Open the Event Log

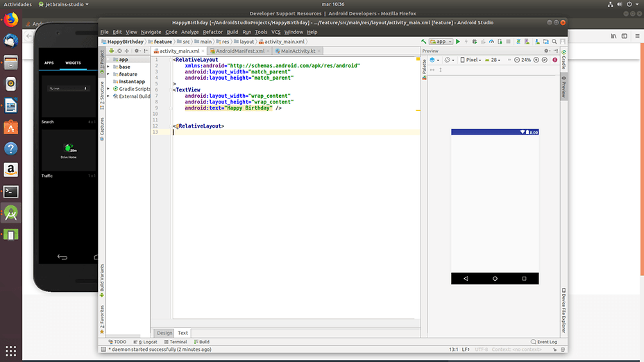[x=544, y=341]
